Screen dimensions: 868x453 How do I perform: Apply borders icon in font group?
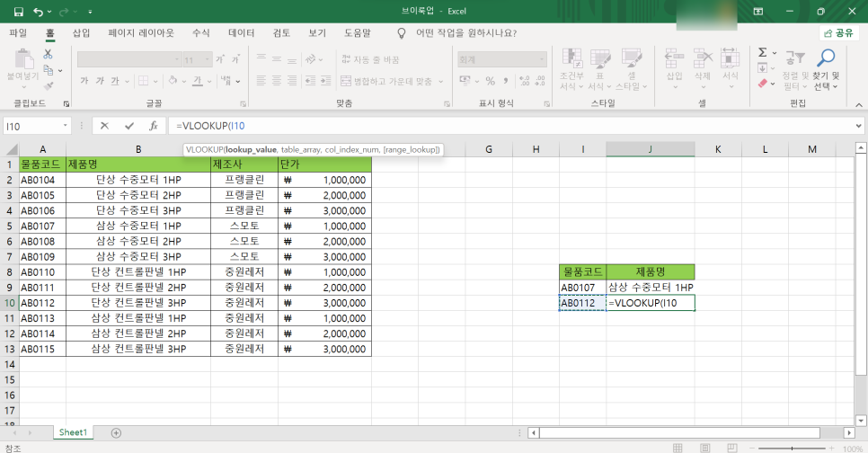[144, 81]
